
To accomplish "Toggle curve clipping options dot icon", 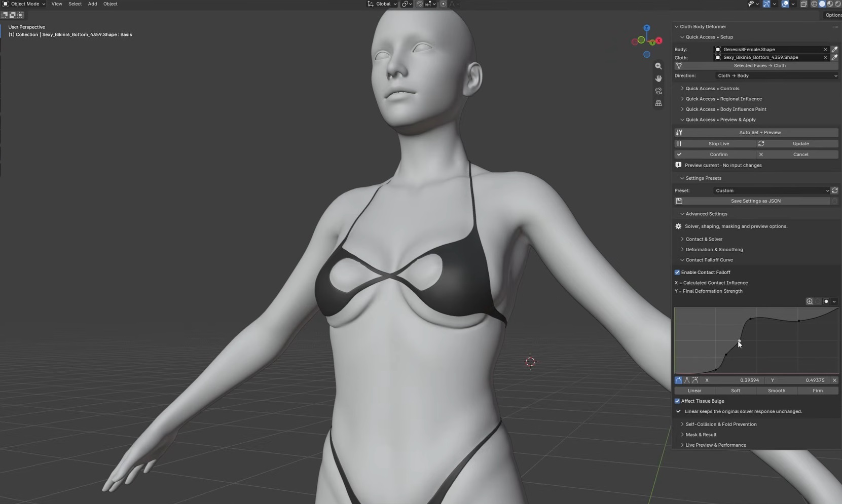I will coord(826,301).
